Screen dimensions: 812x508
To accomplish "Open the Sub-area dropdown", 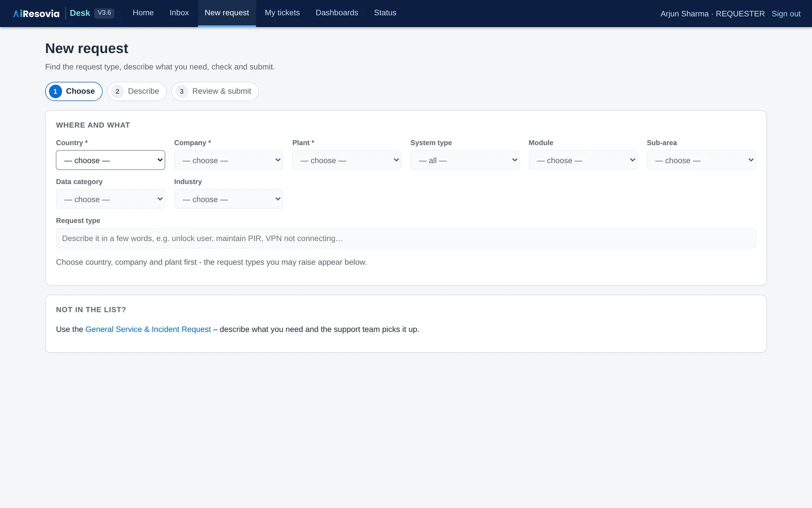I will pos(701,160).
